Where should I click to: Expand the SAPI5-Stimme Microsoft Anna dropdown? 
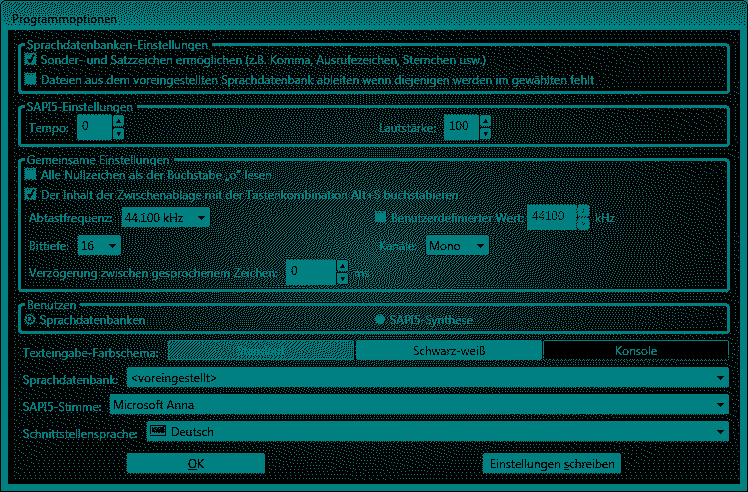click(x=419, y=405)
